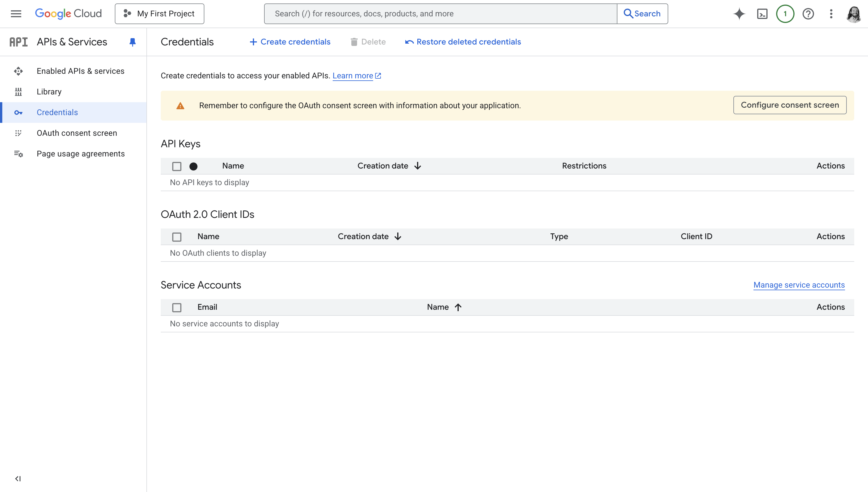868x492 pixels.
Task: Select all API Keys with header checkbox
Action: click(x=177, y=166)
